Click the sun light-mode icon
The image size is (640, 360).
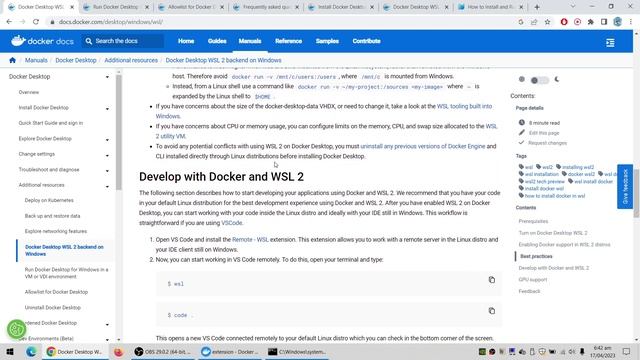coord(522,79)
